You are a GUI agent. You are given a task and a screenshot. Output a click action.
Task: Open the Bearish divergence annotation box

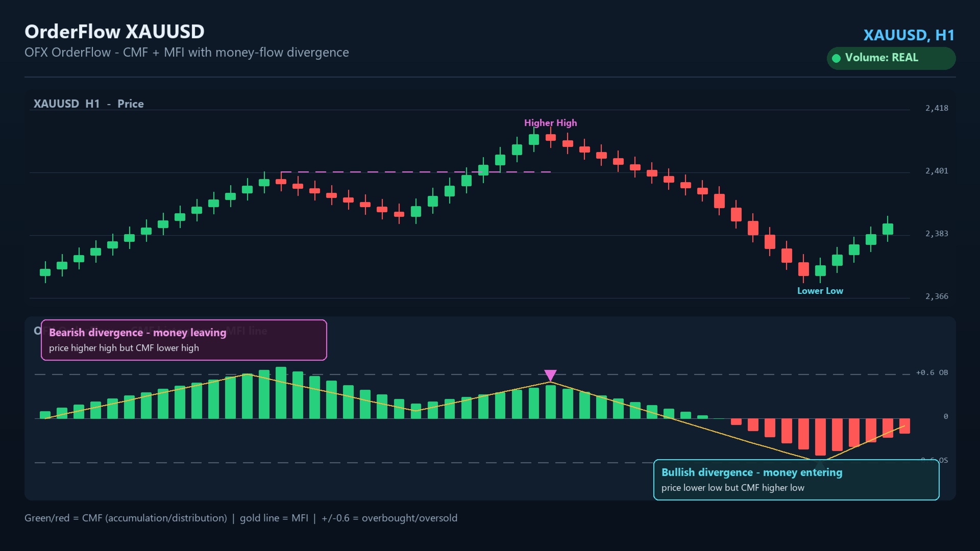[x=184, y=340]
